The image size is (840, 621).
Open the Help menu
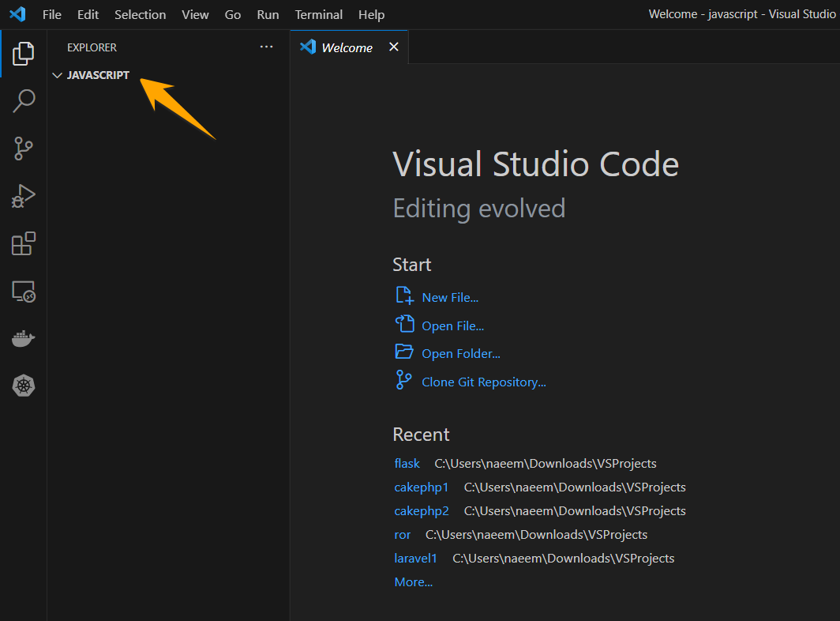click(x=371, y=14)
